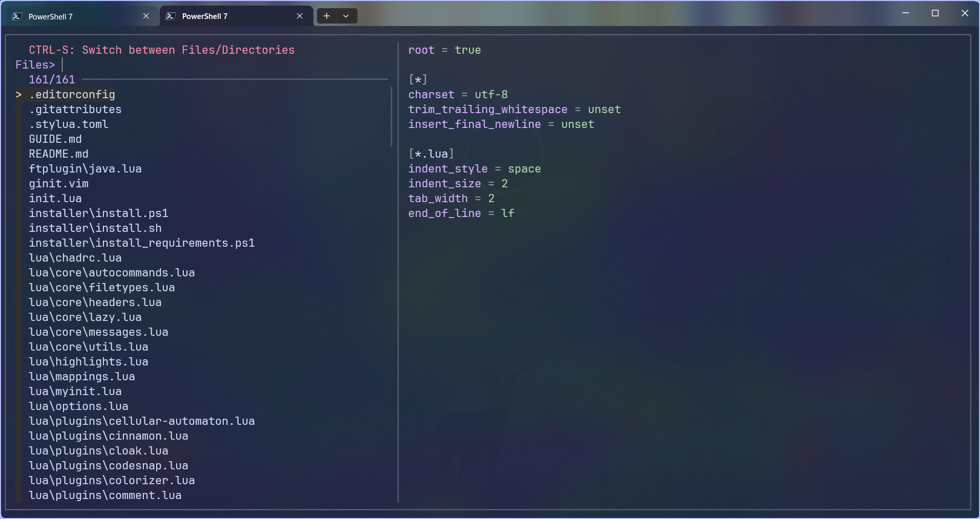This screenshot has height=519, width=980.
Task: Click the 'end_of_line = lf' line
Action: pos(461,213)
